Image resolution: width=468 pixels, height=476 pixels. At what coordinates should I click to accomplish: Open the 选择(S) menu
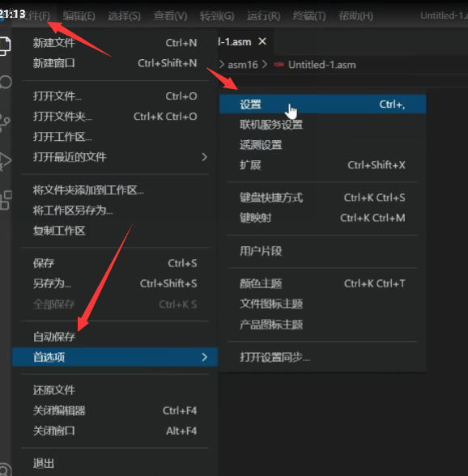[124, 16]
